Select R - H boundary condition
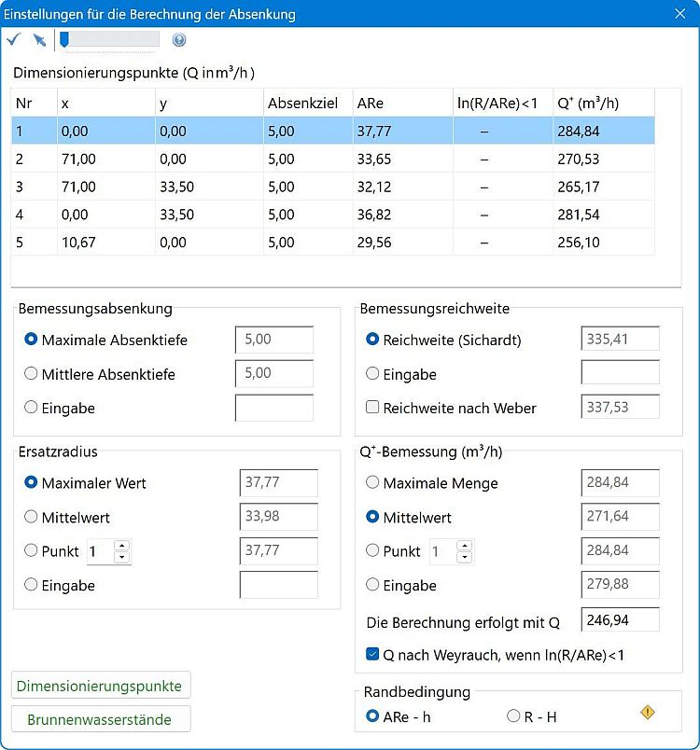This screenshot has height=750, width=700. (x=512, y=716)
